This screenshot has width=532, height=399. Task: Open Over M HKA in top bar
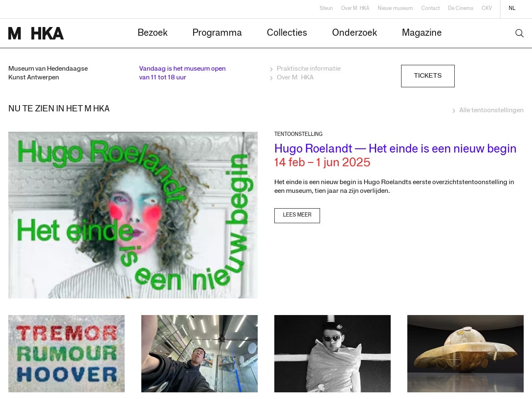pos(355,8)
